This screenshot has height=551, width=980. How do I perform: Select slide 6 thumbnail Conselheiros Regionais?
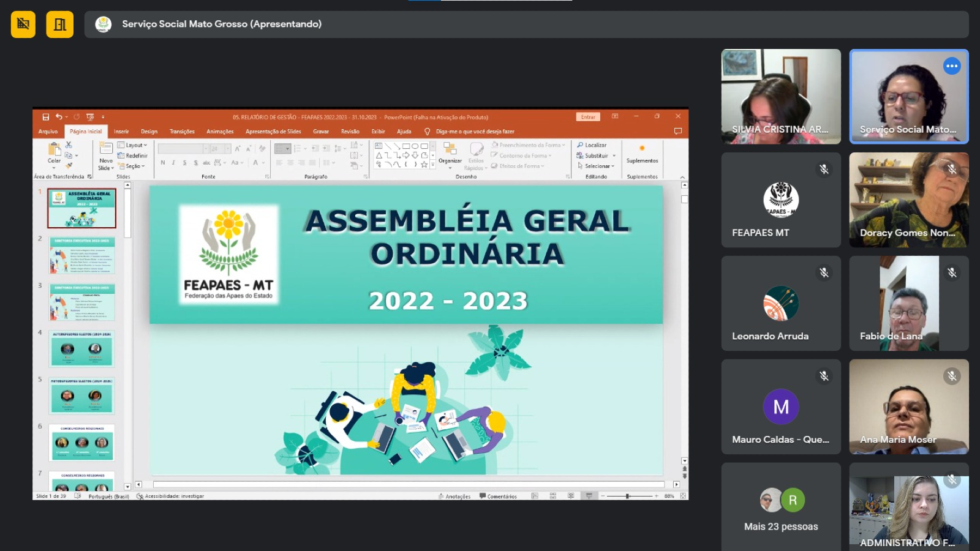[81, 443]
